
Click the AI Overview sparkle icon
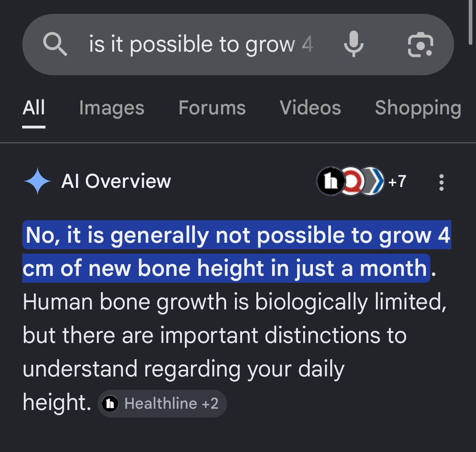pos(38,181)
